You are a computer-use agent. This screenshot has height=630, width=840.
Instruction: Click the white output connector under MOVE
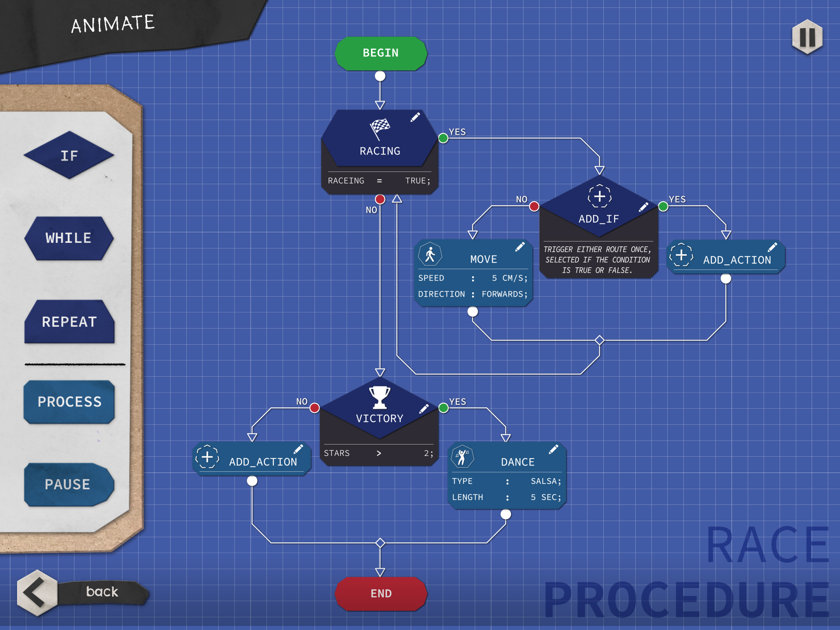pyautogui.click(x=472, y=311)
